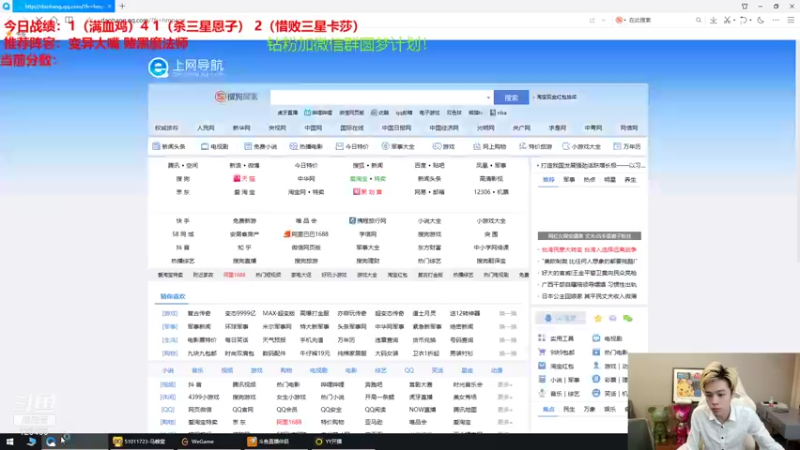Open the 京东 link in site grid
This screenshot has height=450, width=800.
click(183, 192)
